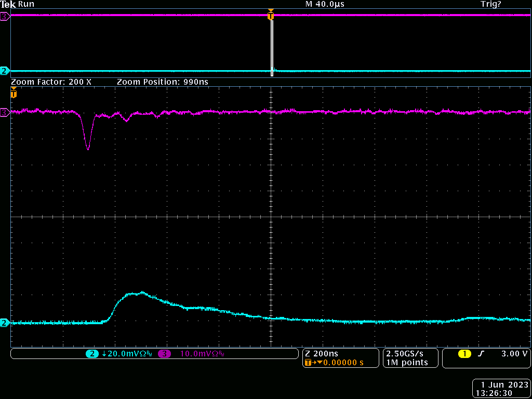This screenshot has height=399, width=532.
Task: Click the rising edge trigger slope icon
Action: pyautogui.click(x=480, y=354)
